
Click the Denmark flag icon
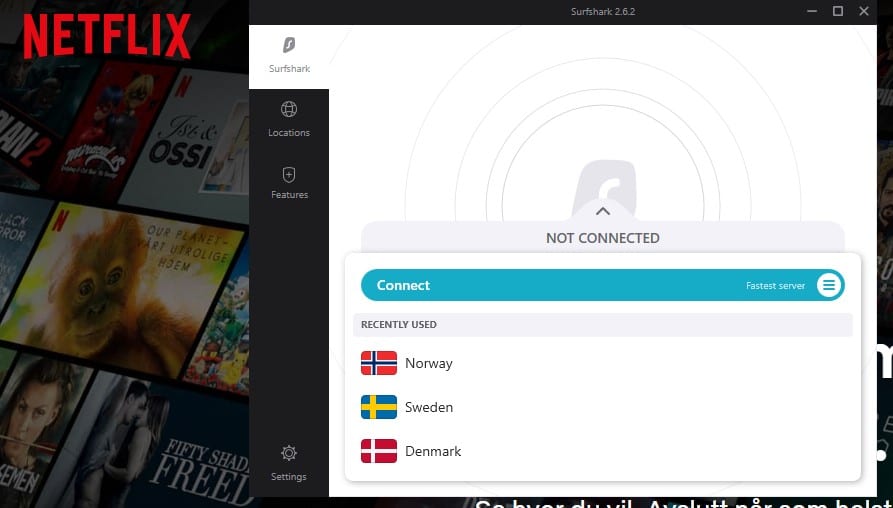379,451
